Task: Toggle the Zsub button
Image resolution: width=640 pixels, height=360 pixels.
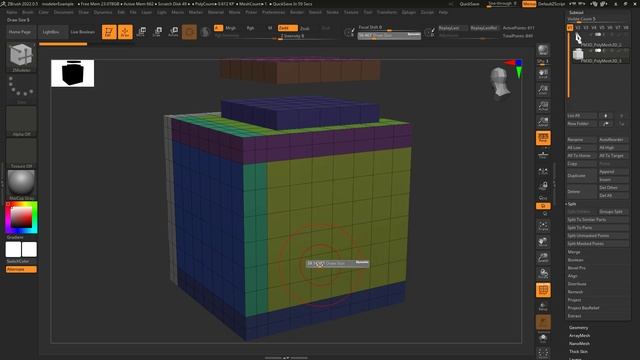Action: pyautogui.click(x=305, y=28)
